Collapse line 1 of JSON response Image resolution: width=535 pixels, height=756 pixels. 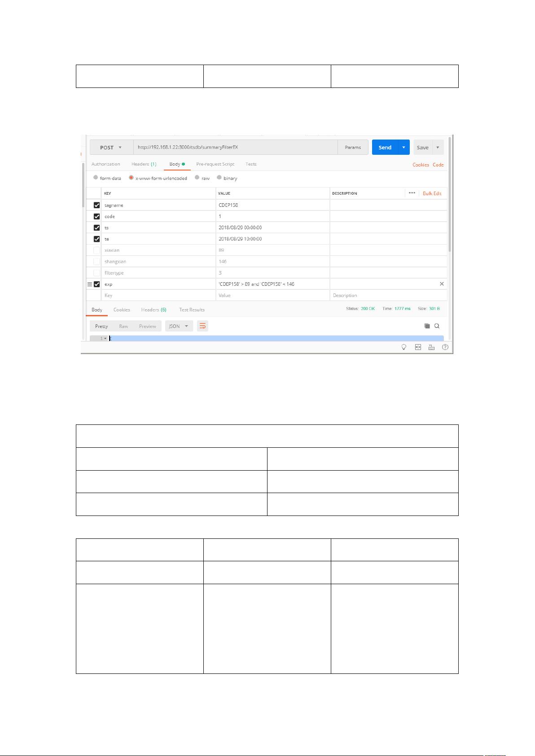click(105, 338)
